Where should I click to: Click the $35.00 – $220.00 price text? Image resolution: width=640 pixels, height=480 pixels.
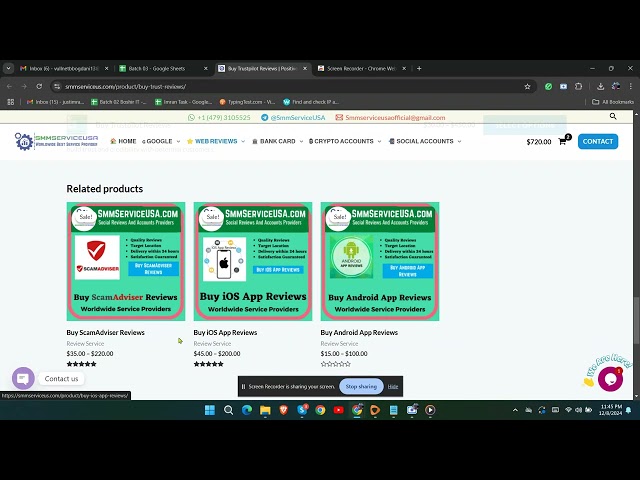tap(90, 354)
